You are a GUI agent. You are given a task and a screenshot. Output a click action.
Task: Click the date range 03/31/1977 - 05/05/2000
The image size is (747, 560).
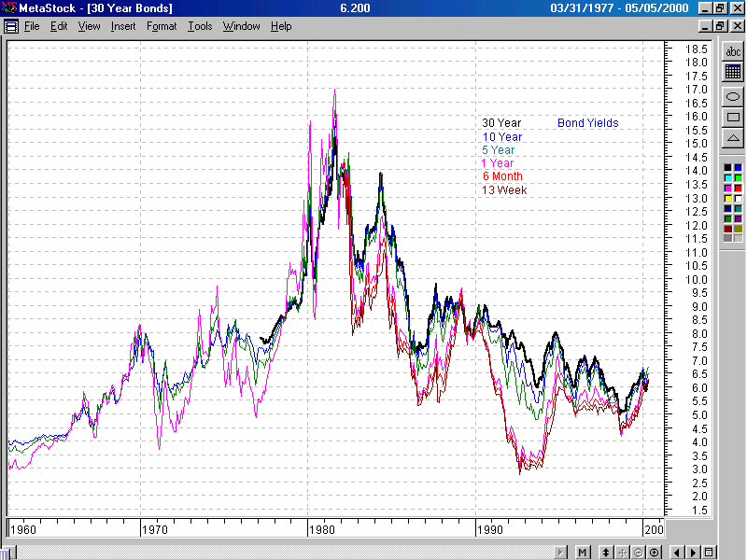(x=619, y=8)
